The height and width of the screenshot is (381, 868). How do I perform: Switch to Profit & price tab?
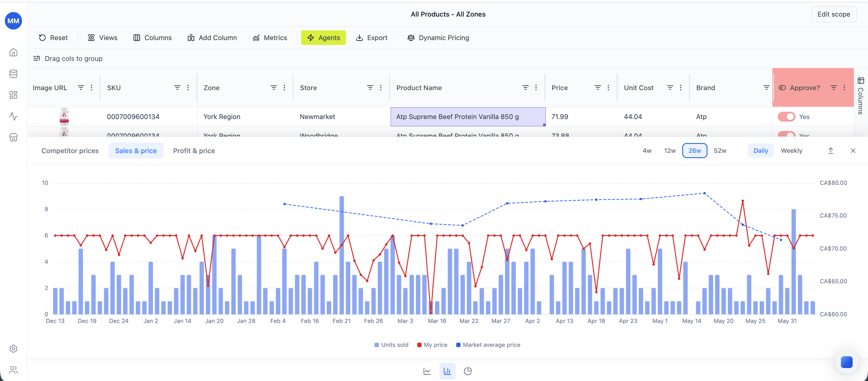tap(194, 151)
